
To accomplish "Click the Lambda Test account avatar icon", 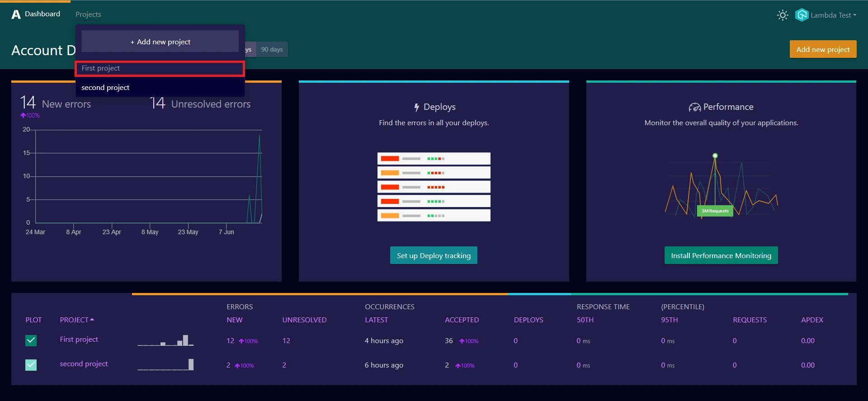I will point(802,15).
